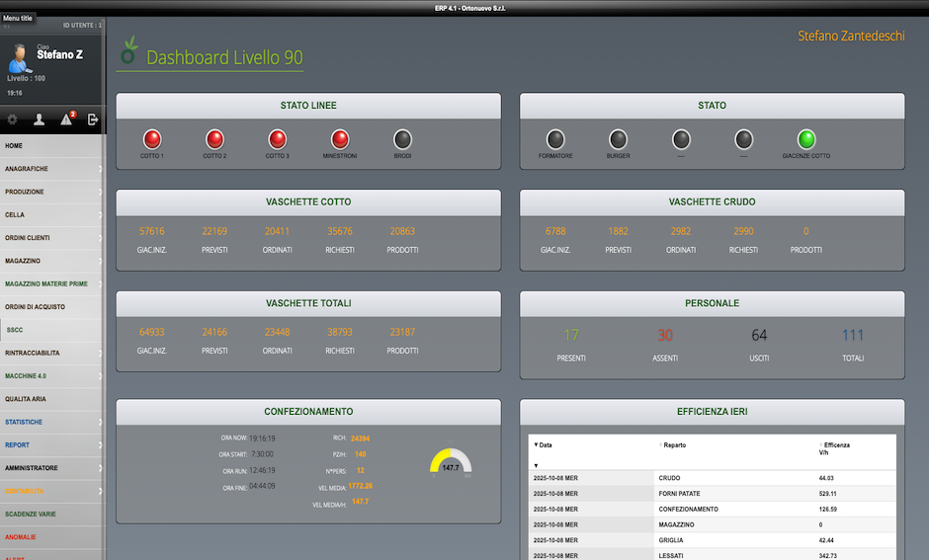Sort efficiency table by Data column
Image resolution: width=929 pixels, height=560 pixels.
[x=546, y=445]
